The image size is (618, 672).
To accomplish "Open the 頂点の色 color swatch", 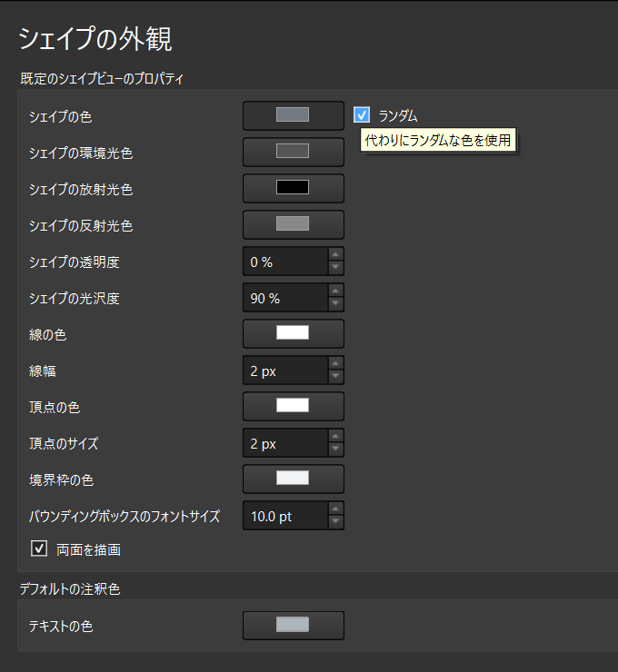I will (294, 406).
